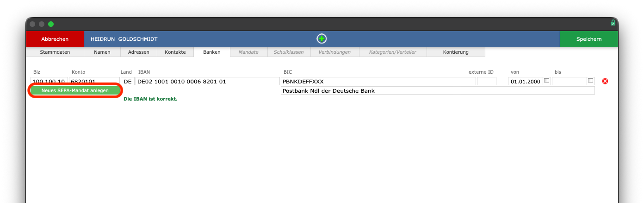The width and height of the screenshot is (644, 203).
Task: Go to the Adressen tab
Action: point(139,52)
